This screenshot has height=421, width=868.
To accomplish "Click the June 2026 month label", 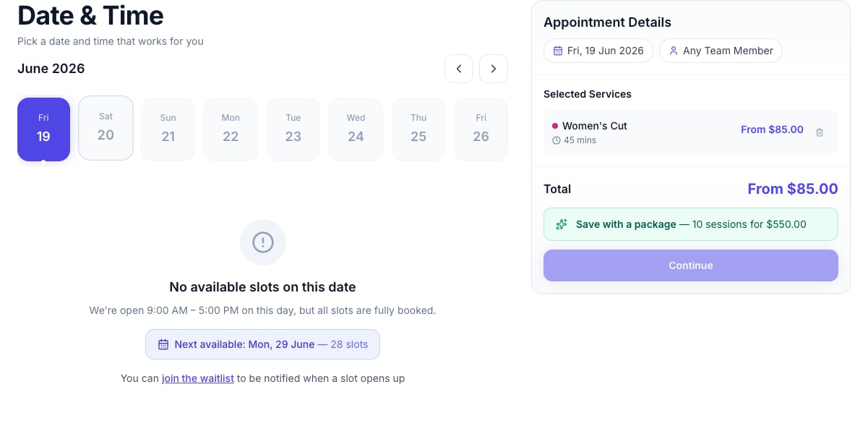I will pos(51,69).
